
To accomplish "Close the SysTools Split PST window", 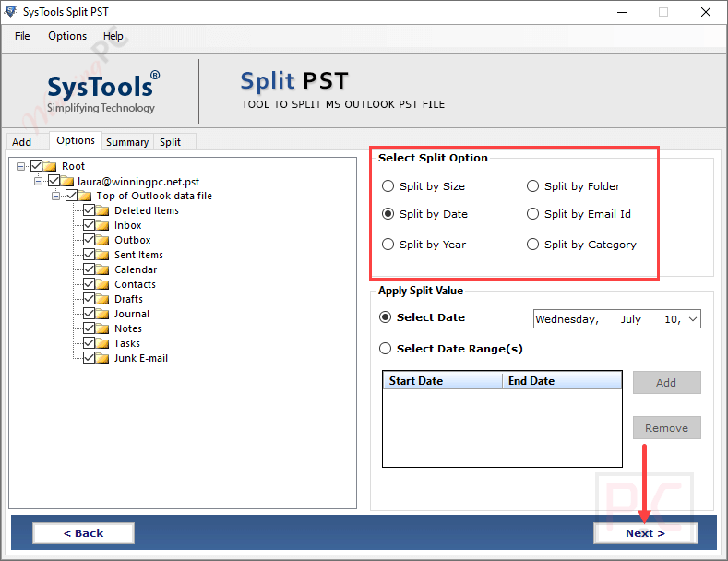I will coord(706,12).
